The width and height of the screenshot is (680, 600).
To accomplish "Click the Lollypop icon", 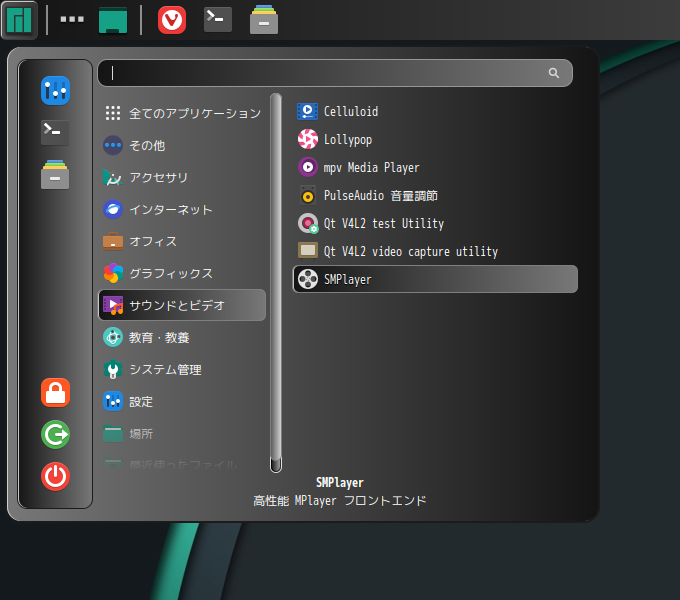I will 307,139.
